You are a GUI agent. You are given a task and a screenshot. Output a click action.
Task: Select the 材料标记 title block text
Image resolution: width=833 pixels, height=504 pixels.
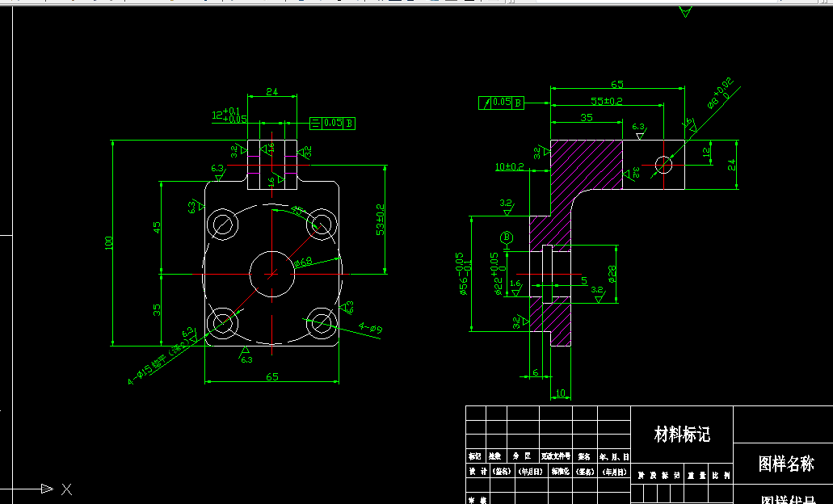682,435
